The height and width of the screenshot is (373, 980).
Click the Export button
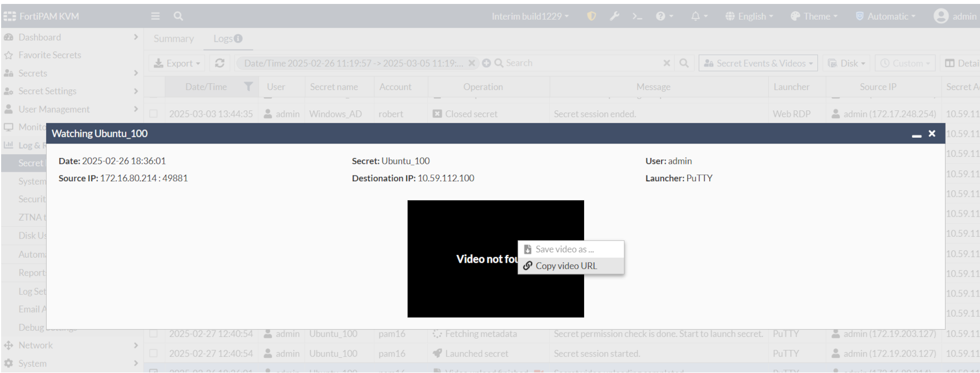177,63
